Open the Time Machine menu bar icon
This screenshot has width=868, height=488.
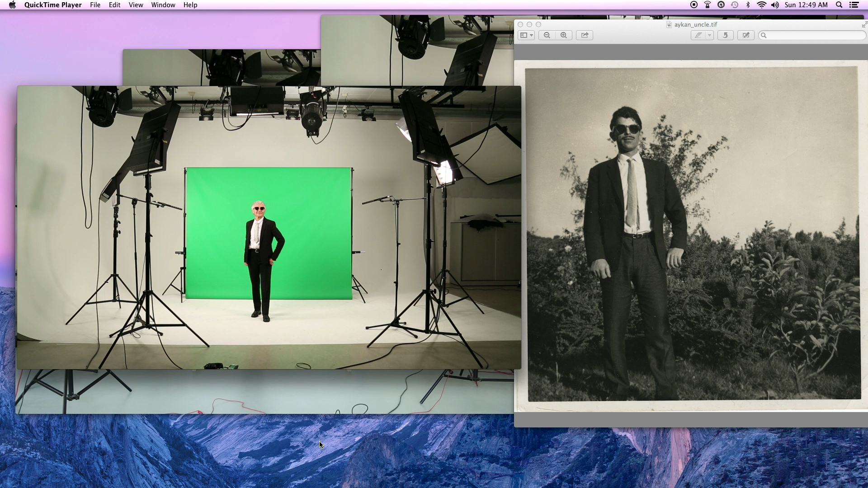[735, 5]
